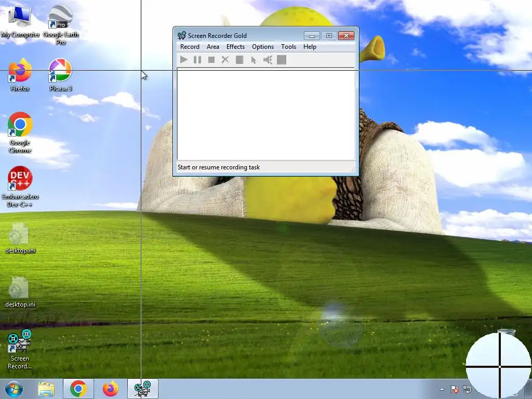Viewport: 532px width, 399px height.
Task: Open the Area menu
Action: [x=212, y=47]
